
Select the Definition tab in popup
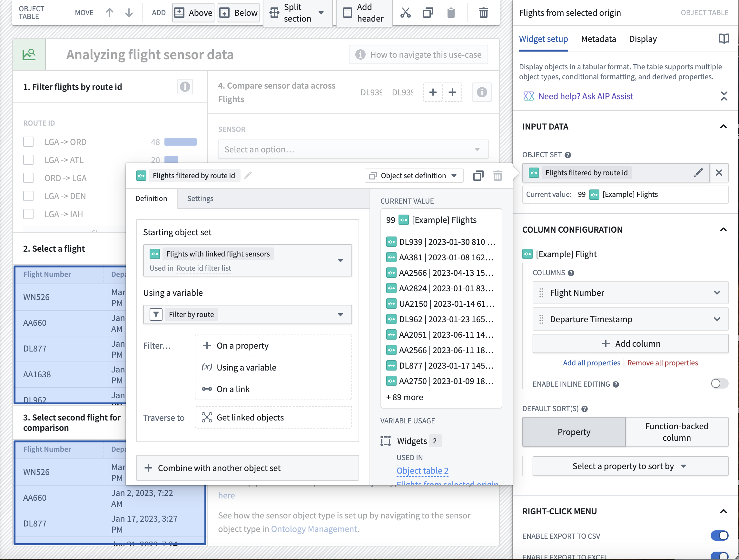151,199
